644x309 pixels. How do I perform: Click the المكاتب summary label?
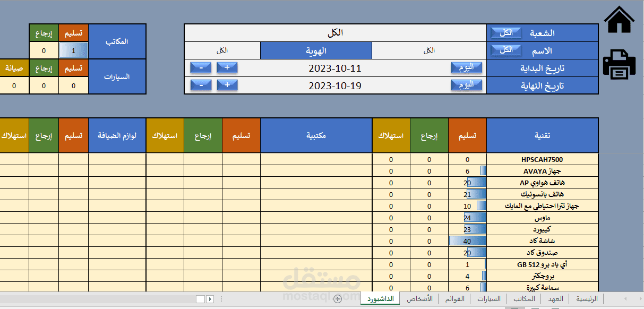(x=117, y=41)
